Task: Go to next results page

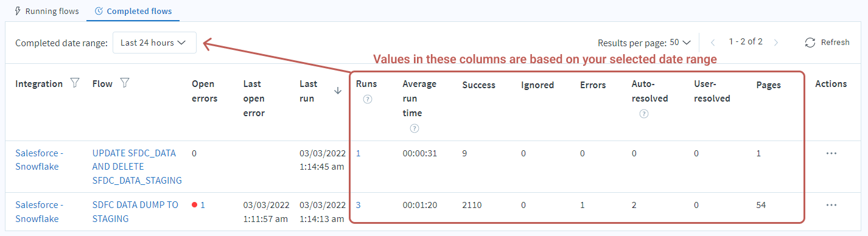Action: 776,42
